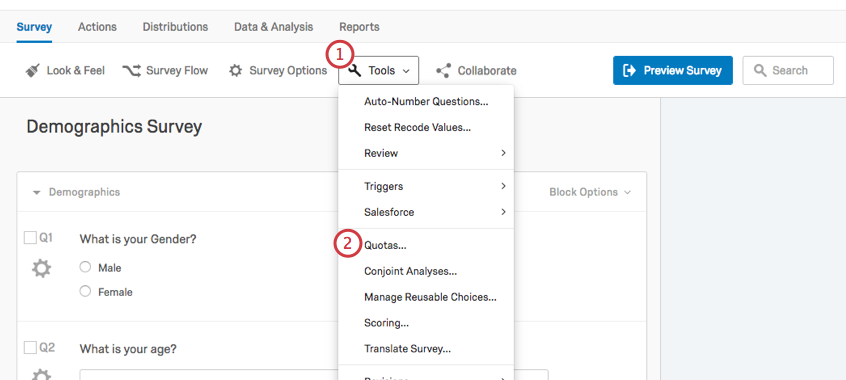Click the Preview Survey exit-arrow icon
846x380 pixels.
(x=629, y=71)
